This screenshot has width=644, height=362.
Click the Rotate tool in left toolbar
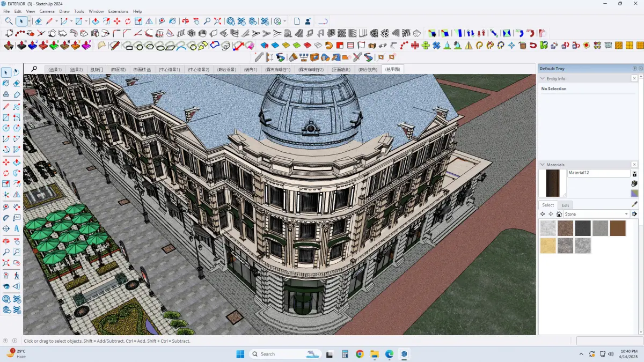pyautogui.click(x=6, y=173)
